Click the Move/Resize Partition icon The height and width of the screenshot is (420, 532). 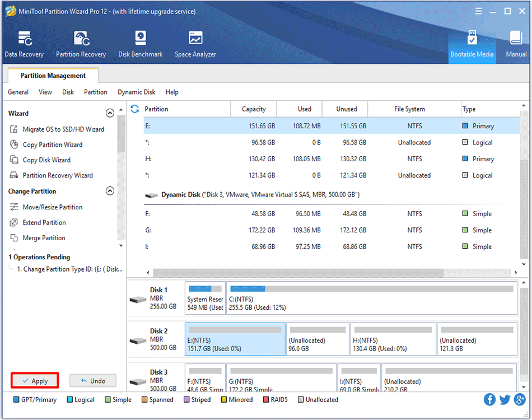tap(13, 207)
